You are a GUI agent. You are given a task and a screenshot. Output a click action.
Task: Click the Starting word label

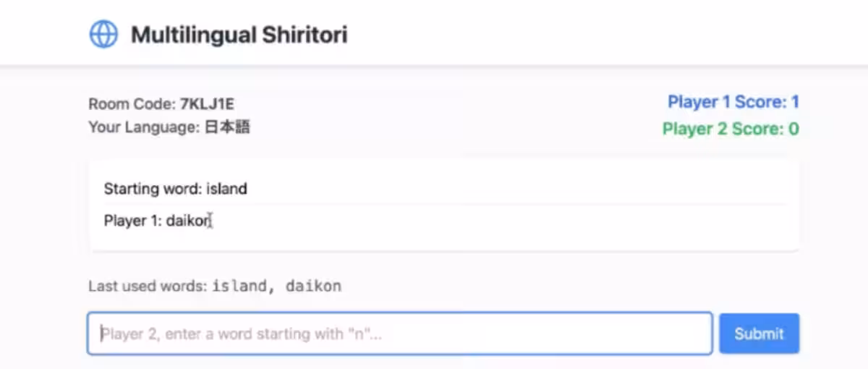(153, 189)
